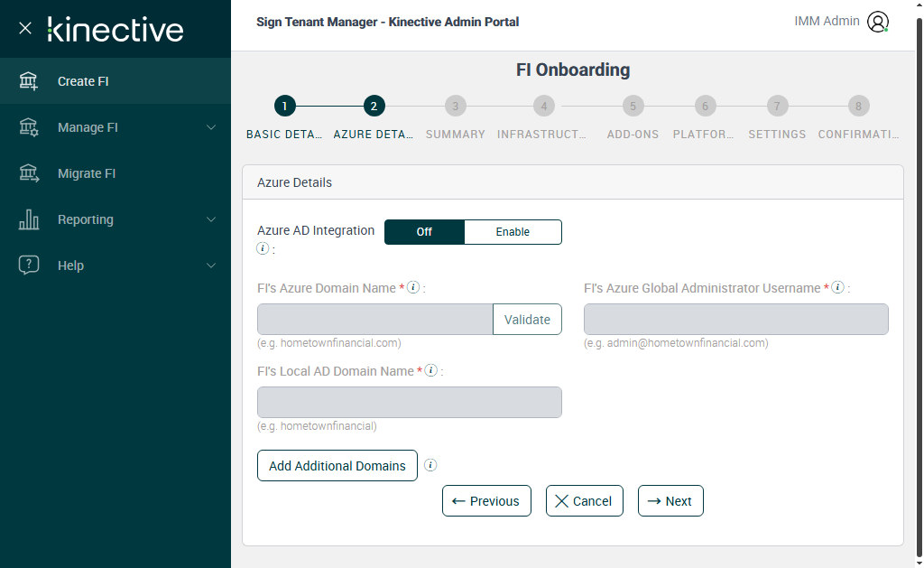The height and width of the screenshot is (568, 924).
Task: Click info icon for Local AD Domain Name
Action: pos(431,370)
